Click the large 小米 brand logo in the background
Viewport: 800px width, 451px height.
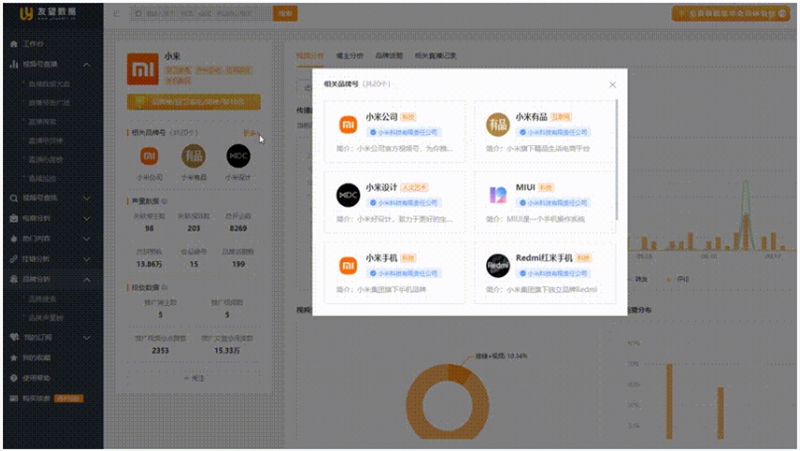[143, 69]
